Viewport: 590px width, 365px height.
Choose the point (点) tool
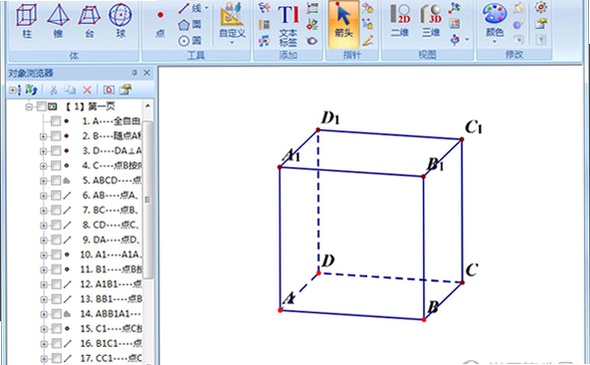point(160,24)
